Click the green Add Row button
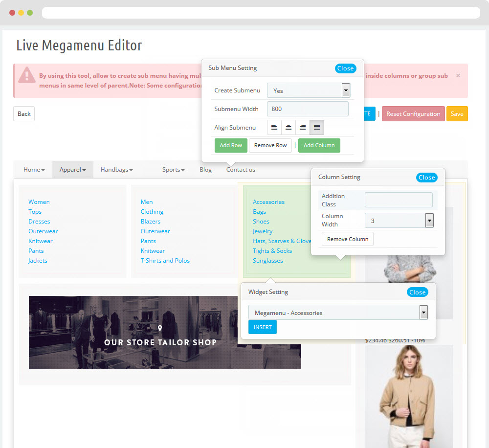 coord(231,145)
